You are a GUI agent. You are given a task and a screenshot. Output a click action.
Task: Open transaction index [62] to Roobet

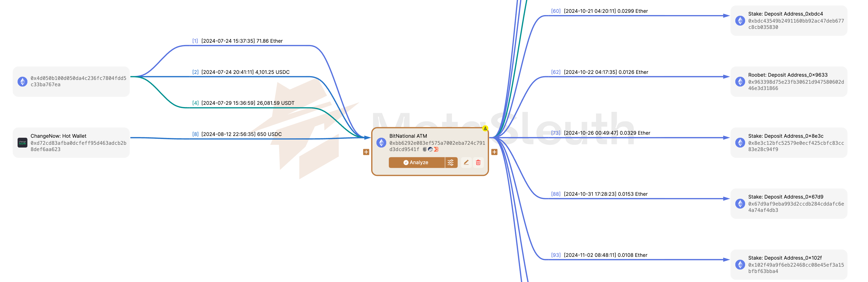click(555, 72)
